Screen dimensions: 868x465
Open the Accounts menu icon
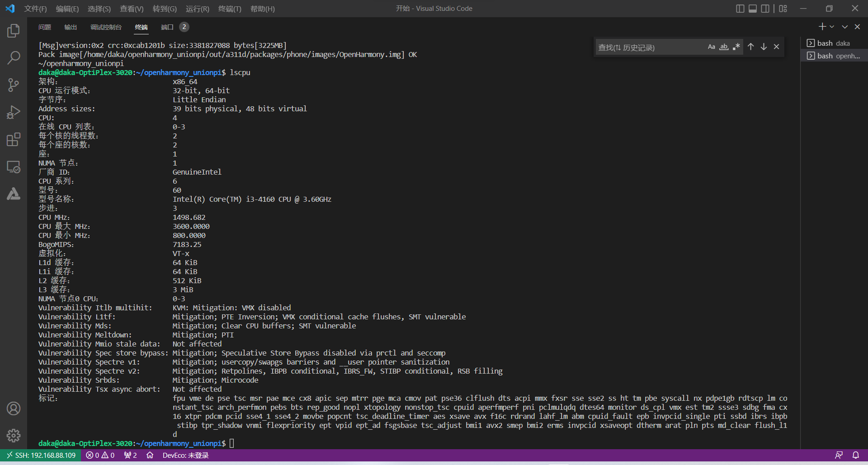point(14,408)
